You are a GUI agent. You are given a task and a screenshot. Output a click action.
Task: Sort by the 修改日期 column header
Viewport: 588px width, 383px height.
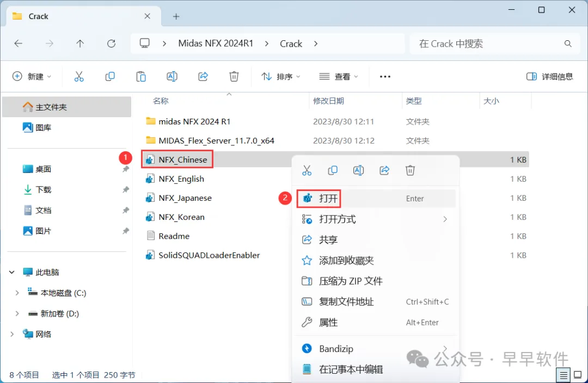tap(328, 101)
